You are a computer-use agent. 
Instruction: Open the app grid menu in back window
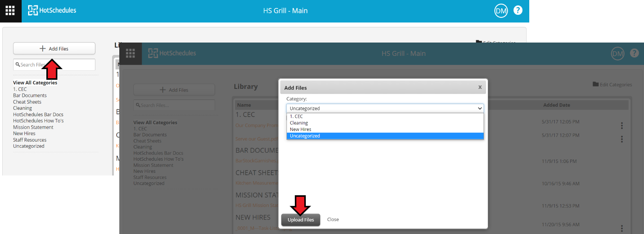(10, 11)
